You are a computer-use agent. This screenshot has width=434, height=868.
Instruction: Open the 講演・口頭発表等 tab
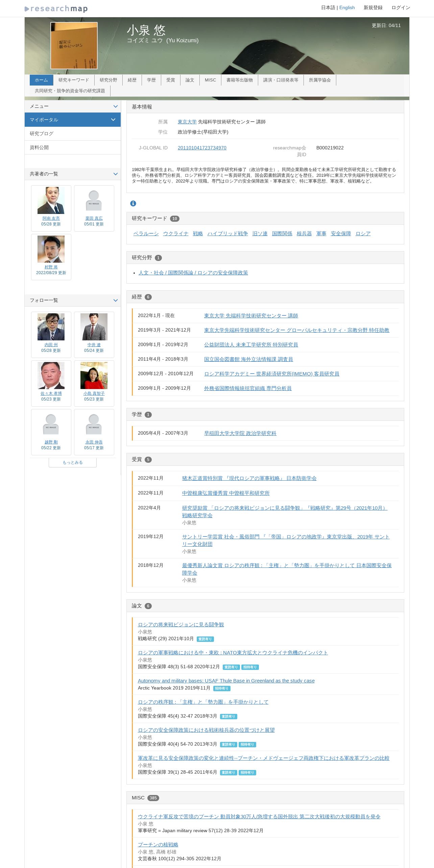tap(281, 80)
